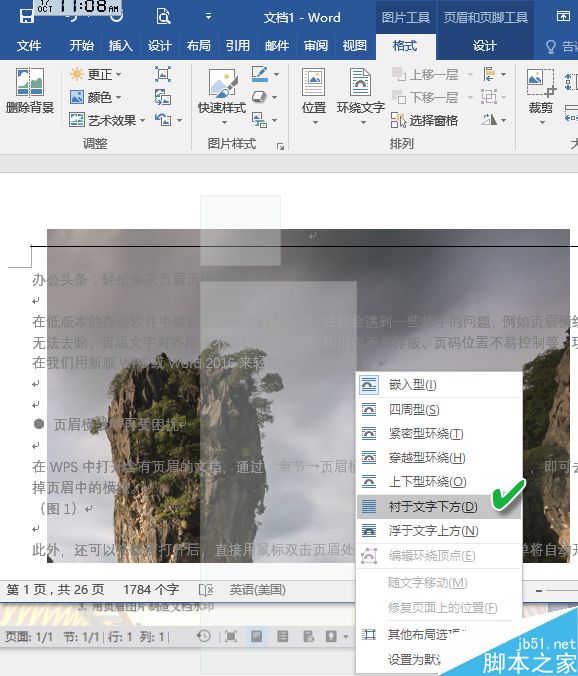Switch to the Insert (插入) tab
This screenshot has width=578, height=676.
coord(120,45)
